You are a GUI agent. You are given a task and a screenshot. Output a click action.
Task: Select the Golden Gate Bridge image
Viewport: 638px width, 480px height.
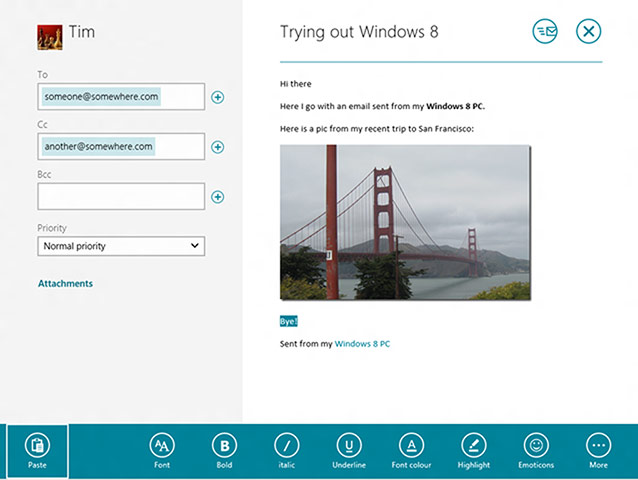[405, 222]
